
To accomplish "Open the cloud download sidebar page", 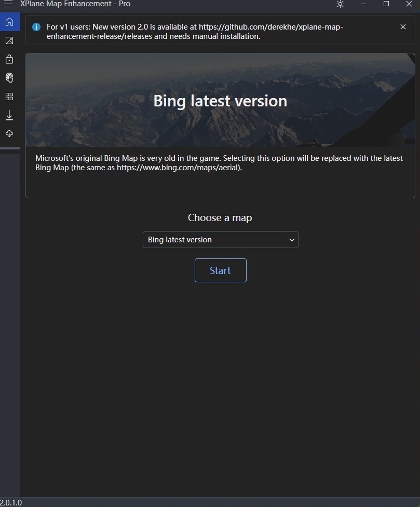I will tap(9, 133).
